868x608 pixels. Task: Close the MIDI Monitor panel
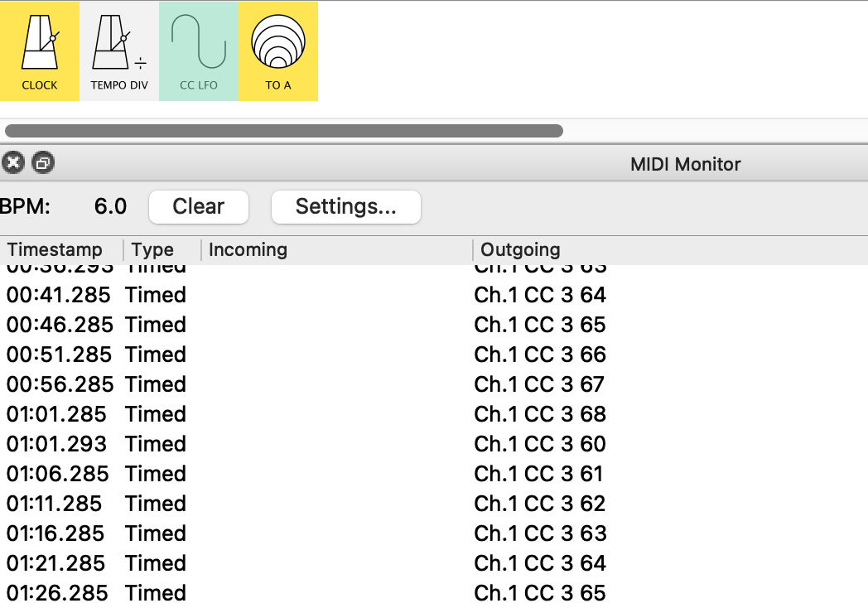(12, 163)
